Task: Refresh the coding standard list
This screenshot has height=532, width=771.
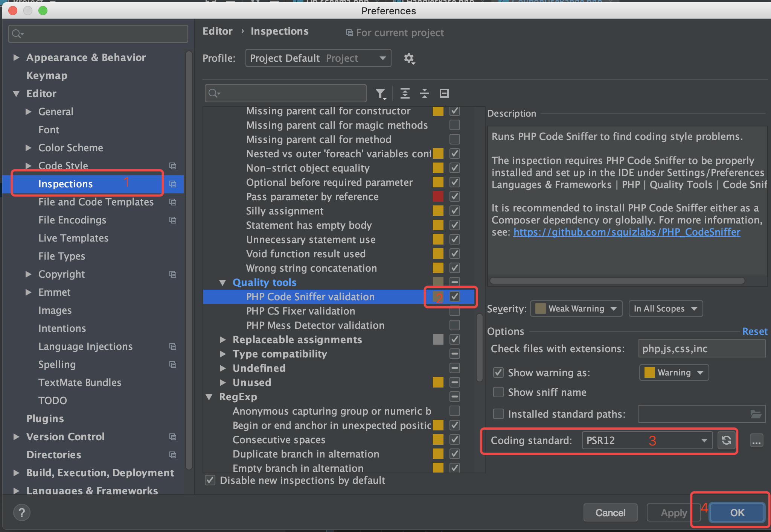Action: (x=727, y=441)
